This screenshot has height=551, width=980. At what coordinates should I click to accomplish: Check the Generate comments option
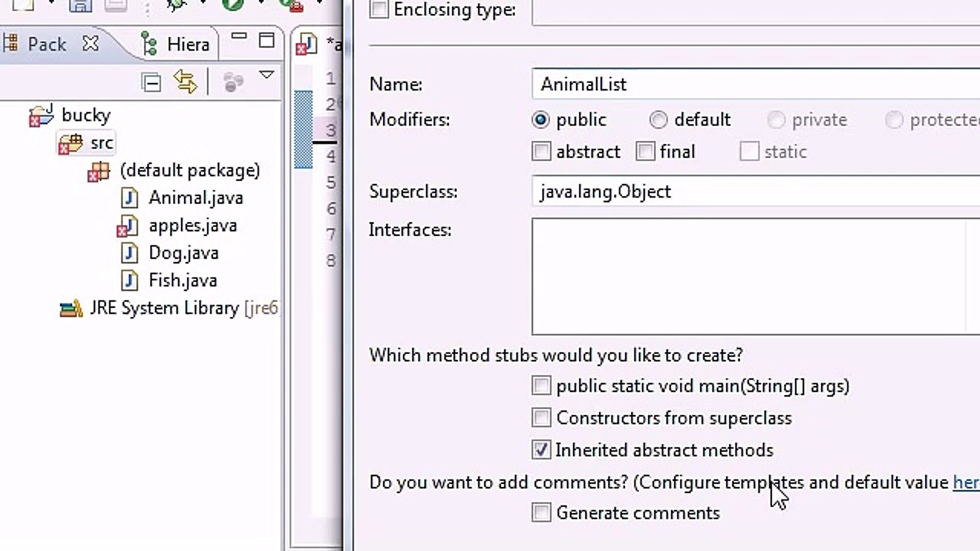[542, 513]
